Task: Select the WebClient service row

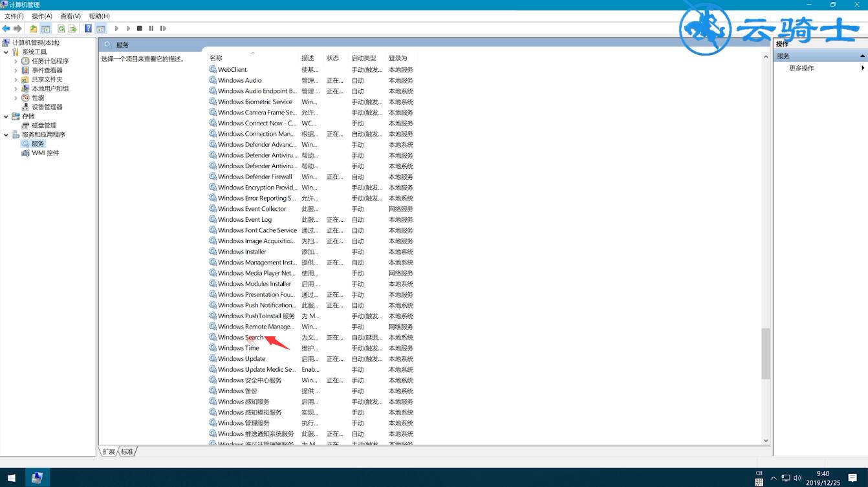Action: click(311, 70)
